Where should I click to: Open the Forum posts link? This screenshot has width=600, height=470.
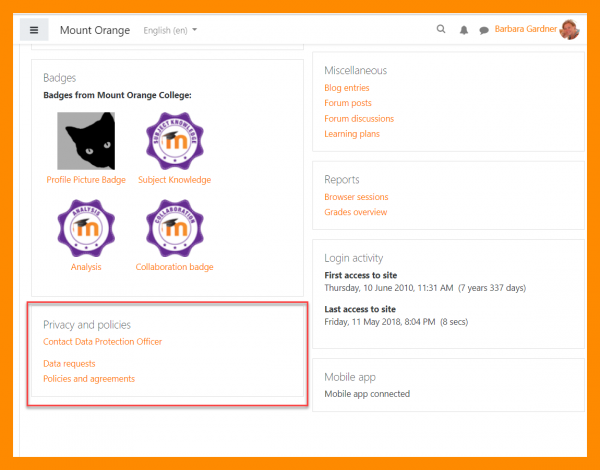(x=348, y=103)
